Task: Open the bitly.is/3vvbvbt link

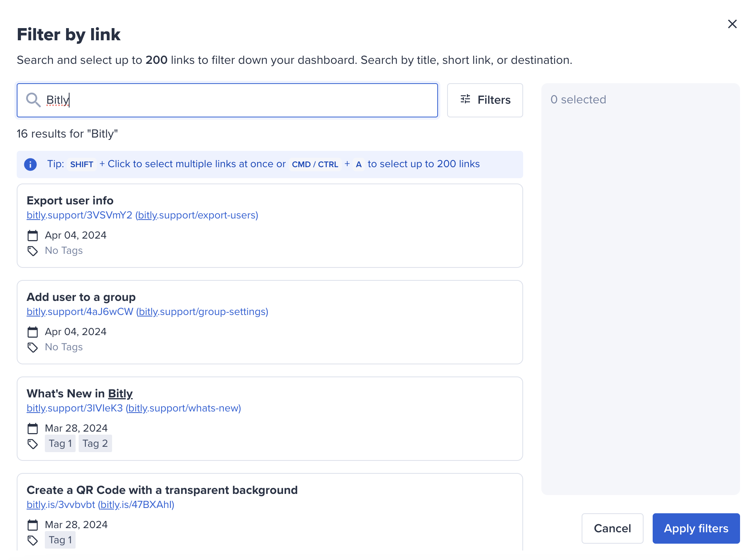Action: tap(61, 505)
